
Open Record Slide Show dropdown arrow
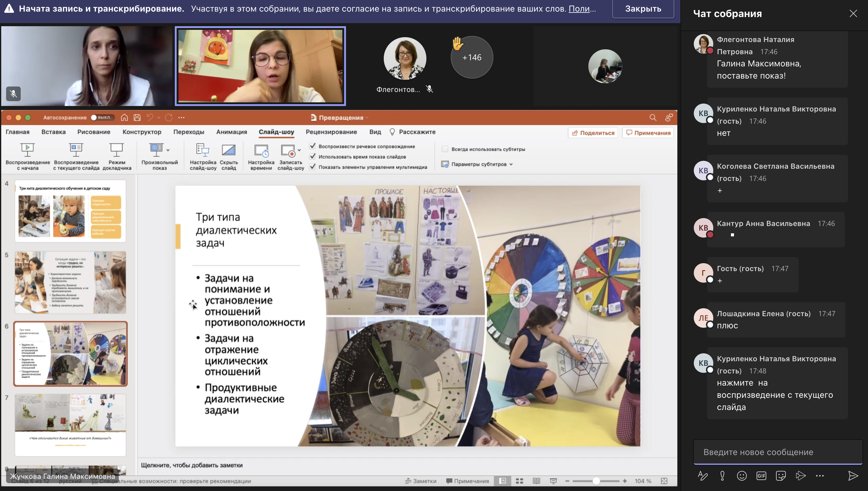point(299,150)
